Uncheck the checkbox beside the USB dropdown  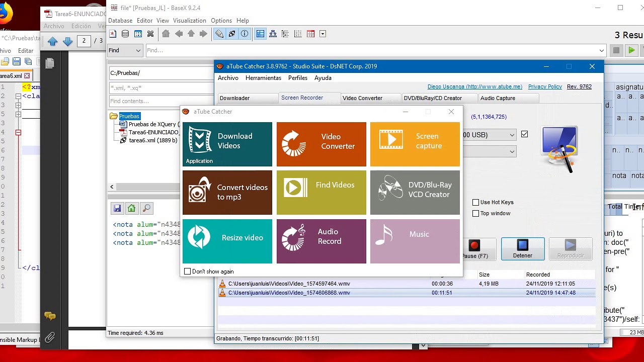click(525, 134)
